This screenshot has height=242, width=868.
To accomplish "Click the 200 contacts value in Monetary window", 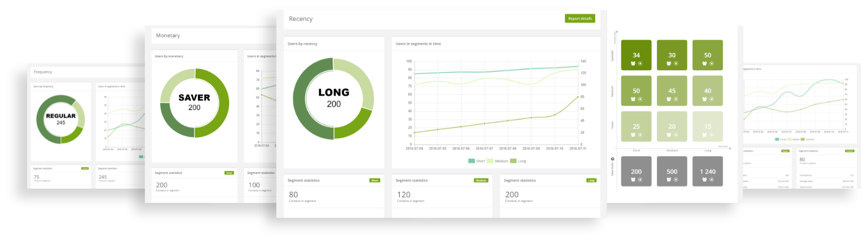I will pos(162,185).
